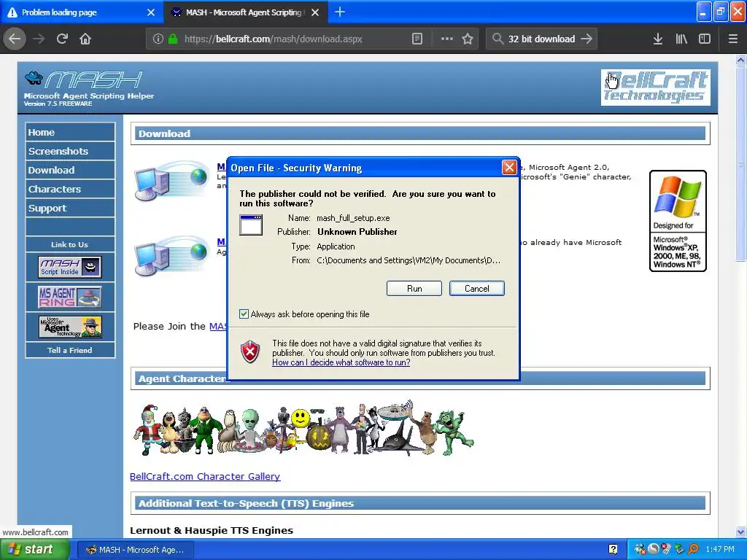This screenshot has height=560, width=747.
Task: Click the Uses Microsoft Agent Technology badge
Action: 70,327
